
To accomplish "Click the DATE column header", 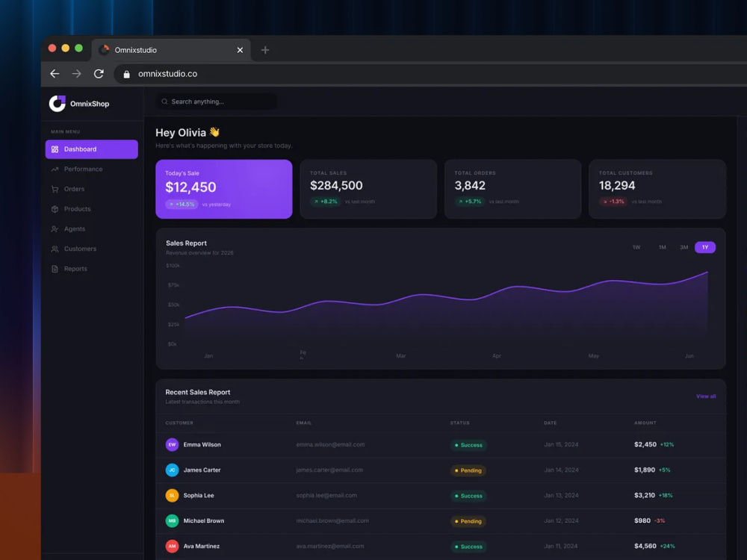I will pos(551,423).
